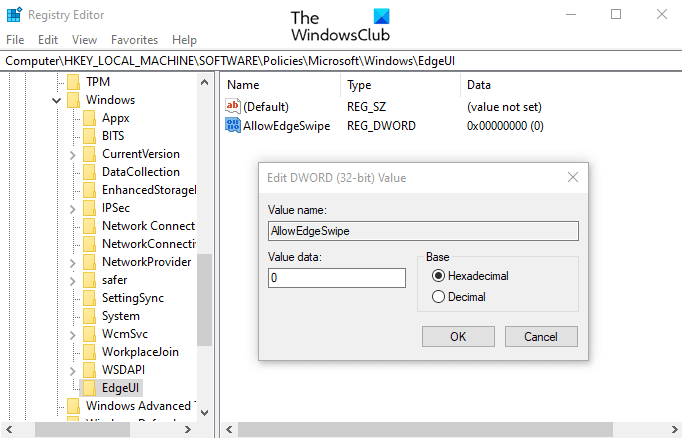Screen dimensions: 682x438
Task: Expand the CurrentVersion key
Action: coord(72,155)
